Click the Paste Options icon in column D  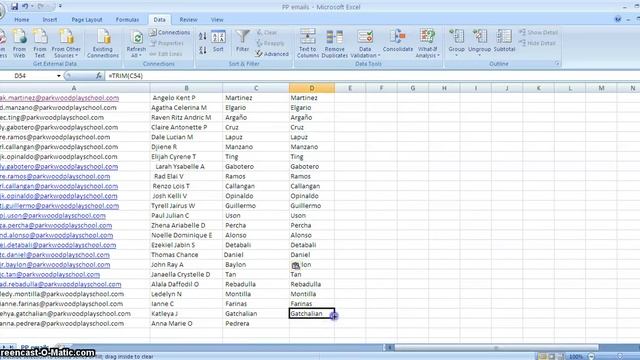[x=296, y=265]
